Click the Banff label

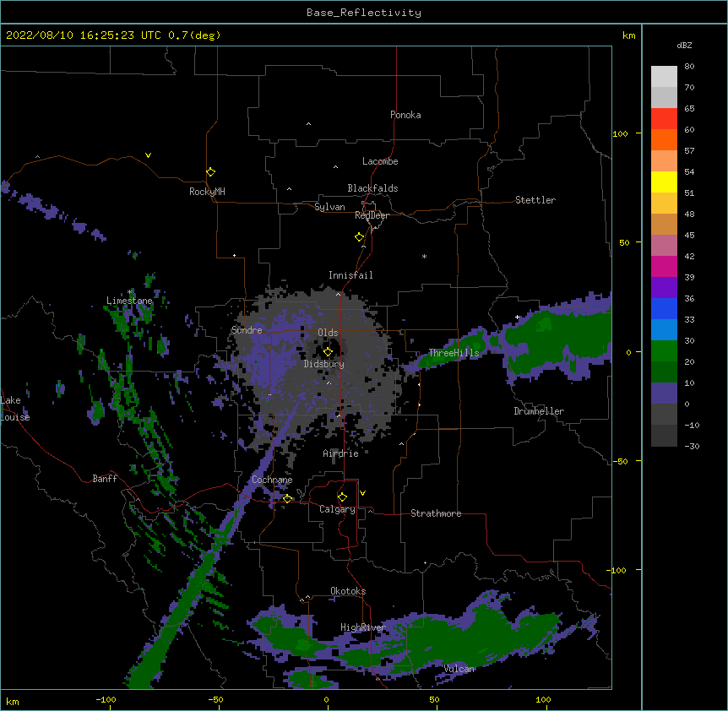coord(105,479)
